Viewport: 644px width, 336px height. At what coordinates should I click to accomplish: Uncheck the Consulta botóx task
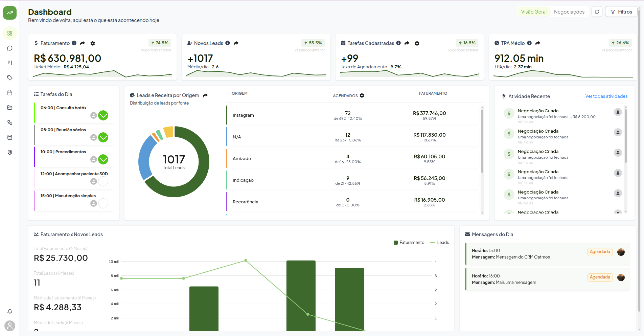tap(103, 115)
